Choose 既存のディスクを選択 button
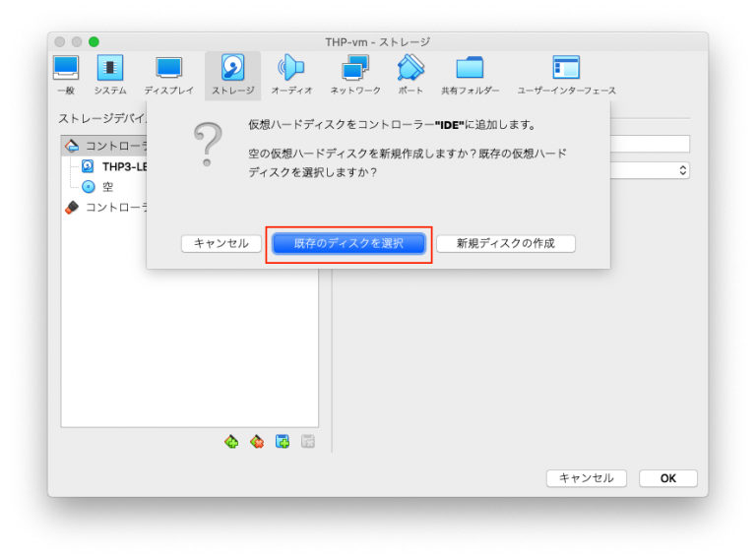Image resolution: width=756 pixels, height=560 pixels. tap(348, 243)
